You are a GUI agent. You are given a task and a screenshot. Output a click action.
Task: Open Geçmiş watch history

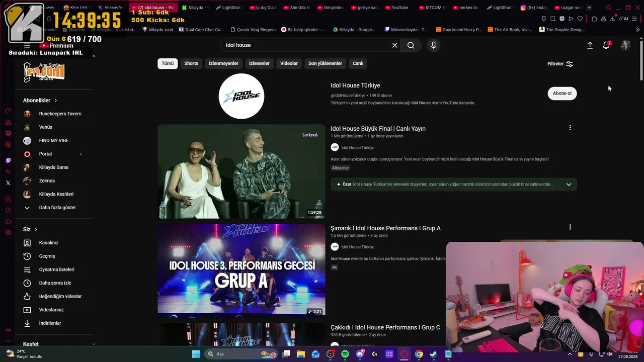(x=53, y=256)
